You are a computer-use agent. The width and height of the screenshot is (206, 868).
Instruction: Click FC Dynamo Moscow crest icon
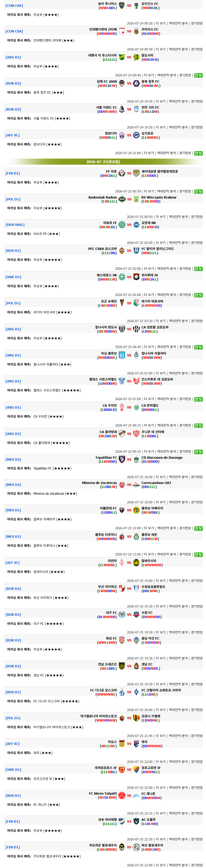click(121, 692)
